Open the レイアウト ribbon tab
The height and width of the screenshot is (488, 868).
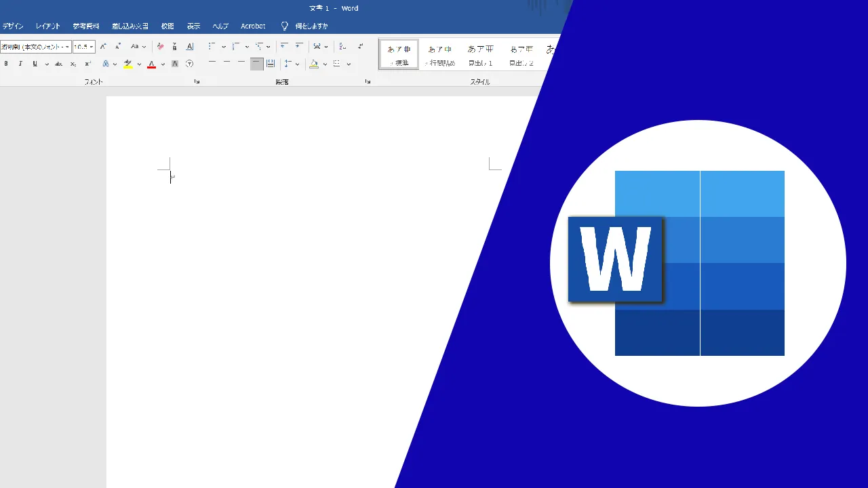tap(47, 26)
